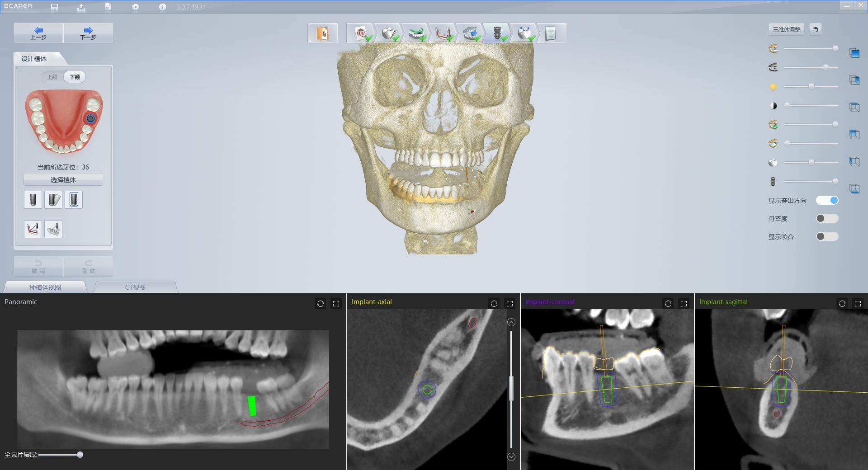Enable the 骨密度 bone density toggle

coord(827,218)
